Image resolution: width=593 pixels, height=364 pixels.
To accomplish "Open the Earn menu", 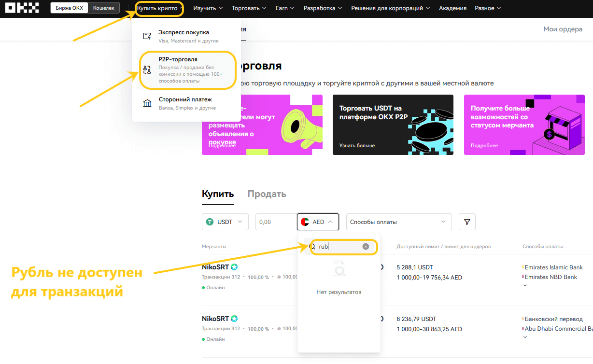I will [x=285, y=8].
